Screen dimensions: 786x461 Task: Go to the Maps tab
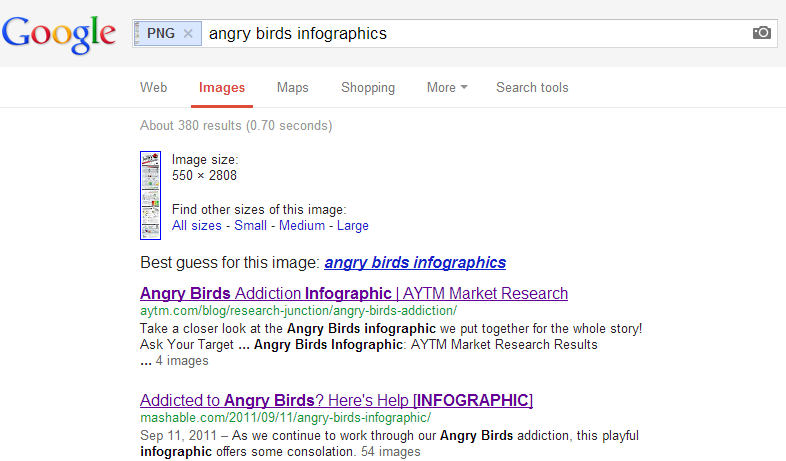(293, 88)
